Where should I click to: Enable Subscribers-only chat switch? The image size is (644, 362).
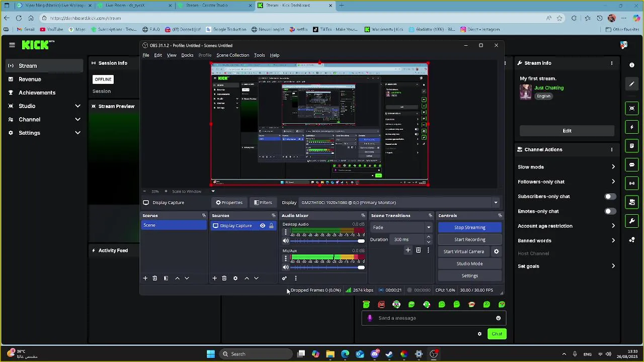click(x=610, y=197)
